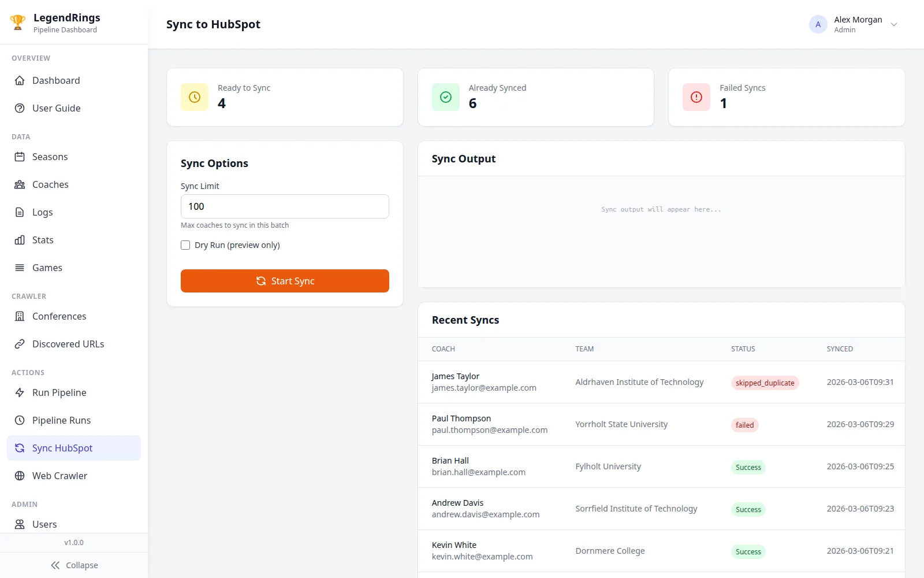Navigate to Discovered URLs
Image resolution: width=924 pixels, height=578 pixels.
74,344
